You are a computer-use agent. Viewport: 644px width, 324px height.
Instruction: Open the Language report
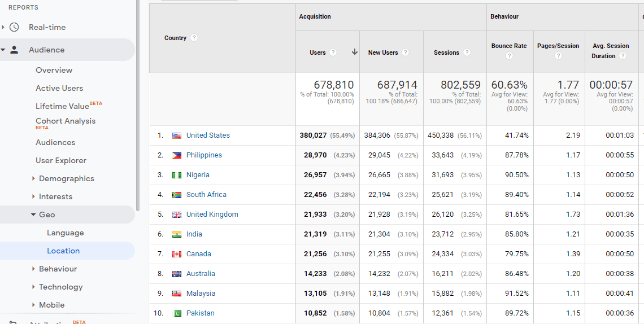point(65,233)
